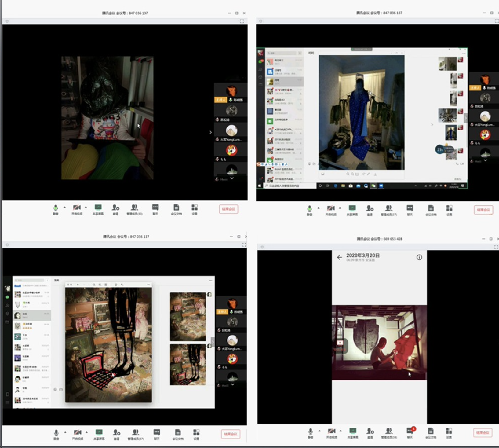Screen dimensions: 499x448
Task: Open mic options arrow in 33-member window
Action: [64, 207]
